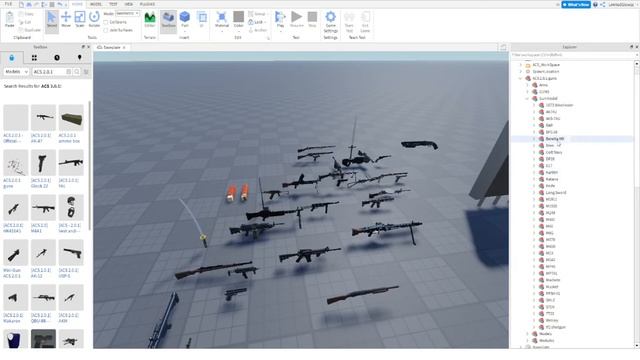Click the Toolbox search magnifier icon

pyautogui.click(x=77, y=72)
